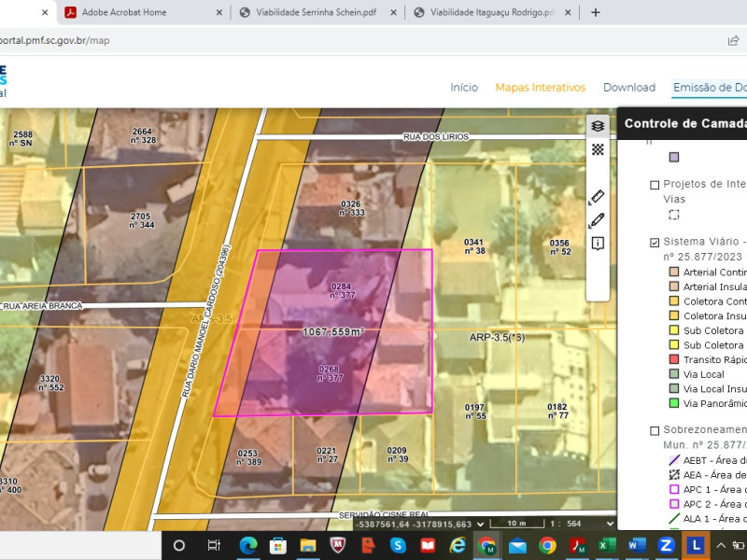This screenshot has width=747, height=560.
Task: Enable the Projetos de Vias layer checkbox
Action: tap(655, 185)
